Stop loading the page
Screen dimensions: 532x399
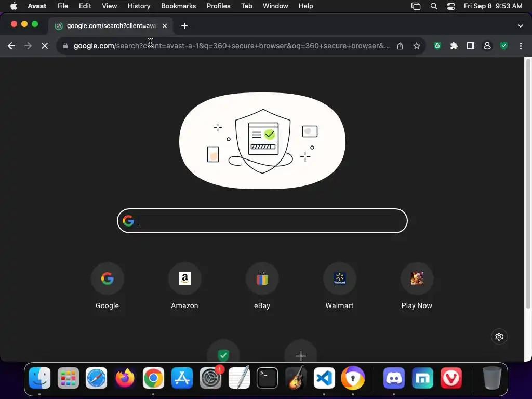click(x=45, y=46)
